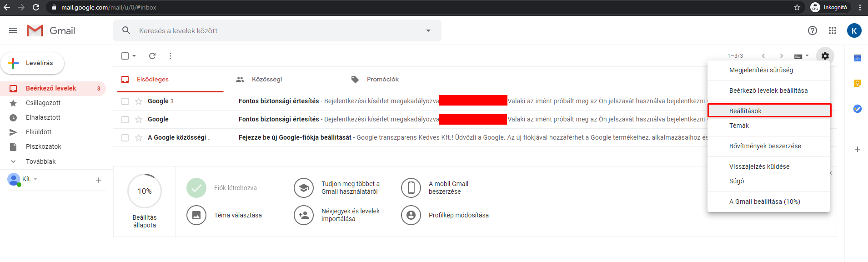Compose a new mail with Levélírás

point(32,63)
